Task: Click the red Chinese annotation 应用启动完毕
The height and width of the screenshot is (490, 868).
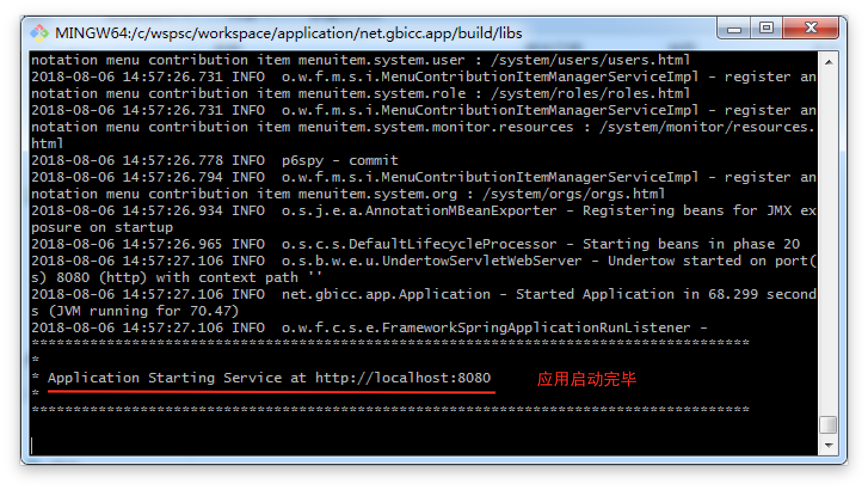Action: 587,379
